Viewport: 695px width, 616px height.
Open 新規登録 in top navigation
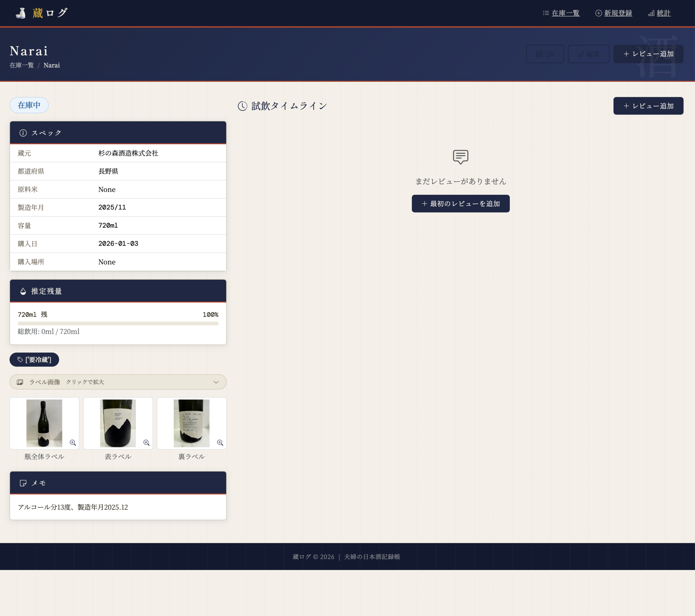point(618,13)
